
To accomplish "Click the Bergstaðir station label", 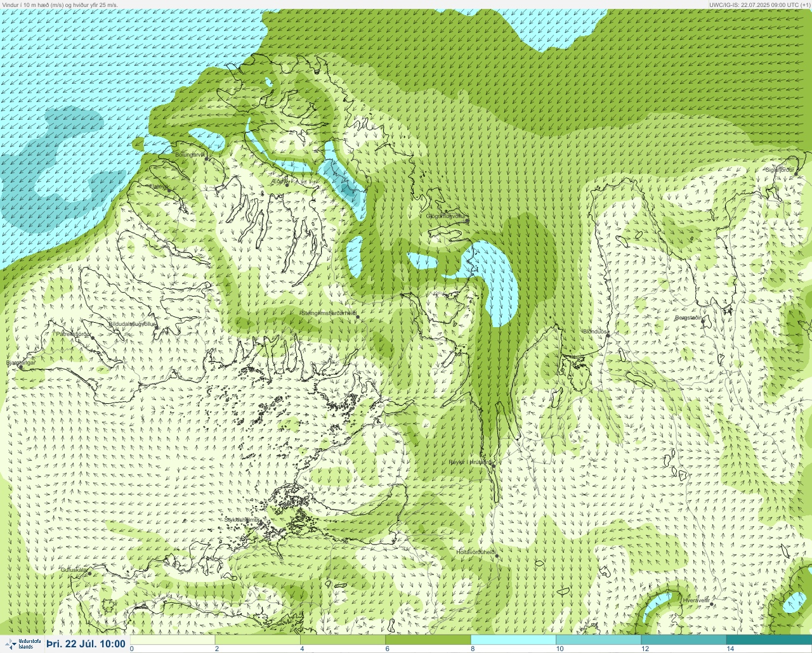I will pos(688,318).
